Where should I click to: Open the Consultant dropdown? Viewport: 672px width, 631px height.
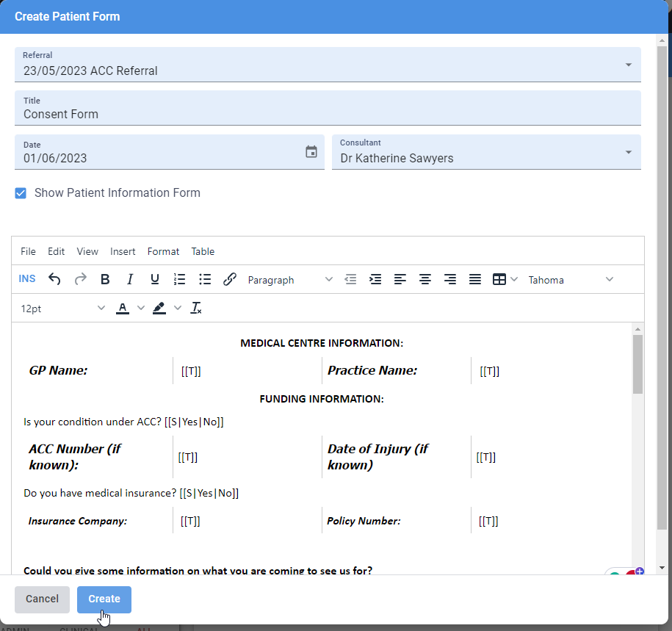pos(629,152)
